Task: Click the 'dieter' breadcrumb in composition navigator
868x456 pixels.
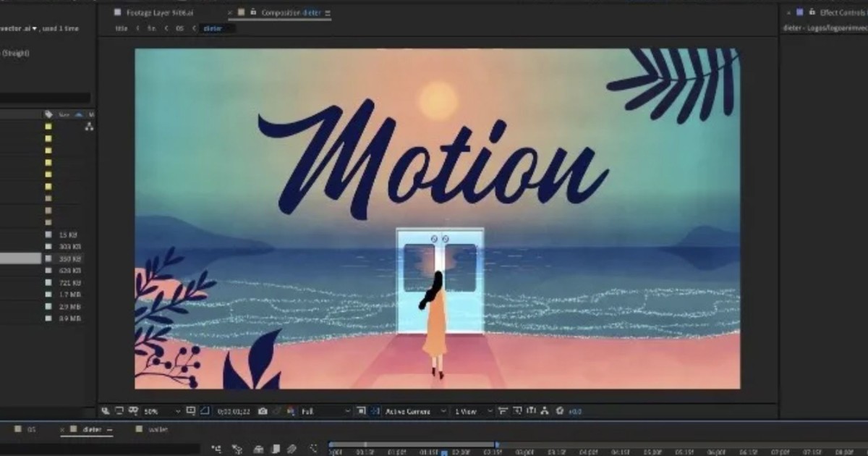Action: [212, 28]
